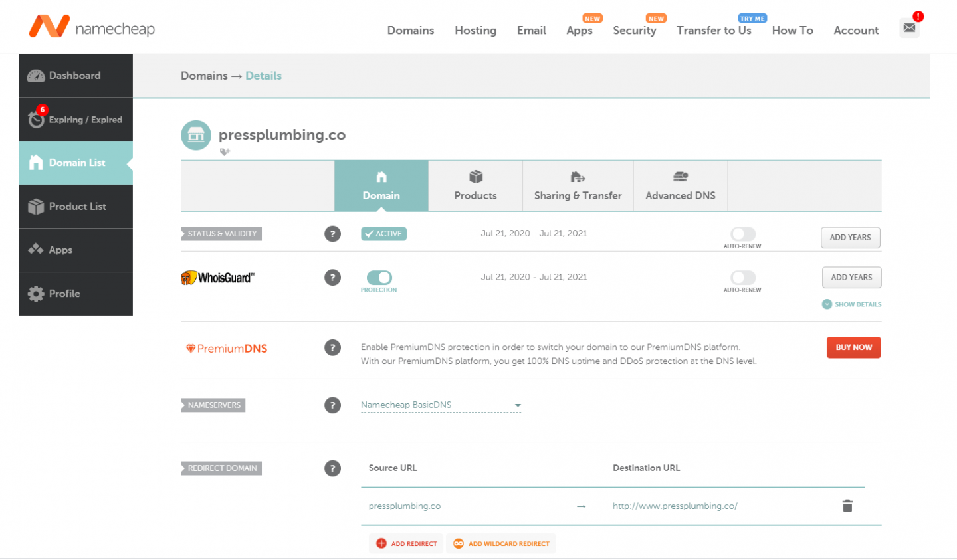Image resolution: width=957 pixels, height=560 pixels.
Task: Click the PremiumDNS logo
Action: coord(227,349)
